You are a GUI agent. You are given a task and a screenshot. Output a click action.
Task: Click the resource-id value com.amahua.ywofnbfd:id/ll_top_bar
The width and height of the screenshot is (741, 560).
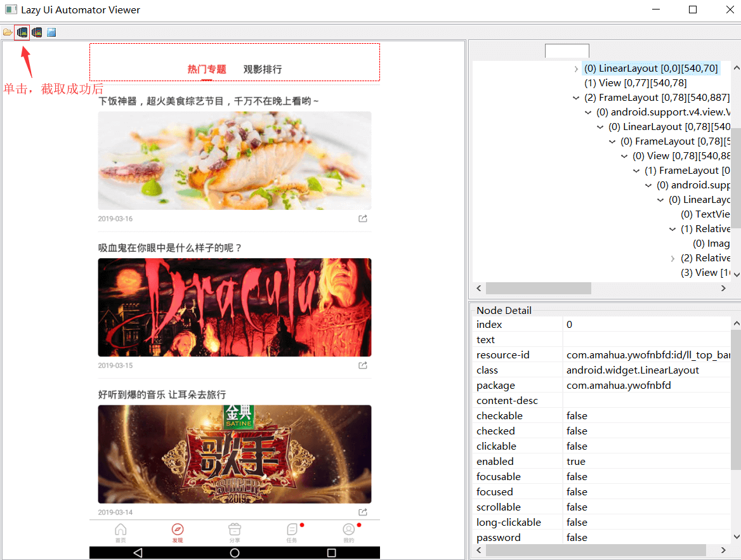(x=648, y=355)
